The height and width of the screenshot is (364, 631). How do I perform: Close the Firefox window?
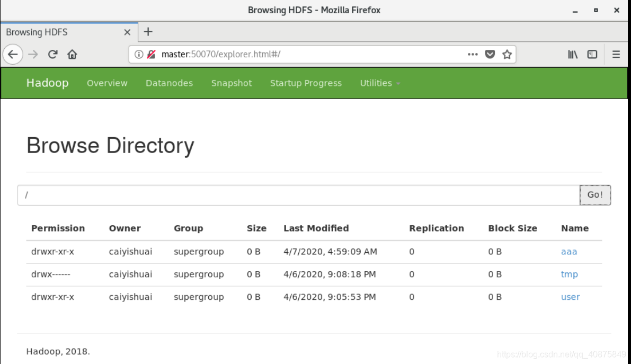tap(617, 11)
